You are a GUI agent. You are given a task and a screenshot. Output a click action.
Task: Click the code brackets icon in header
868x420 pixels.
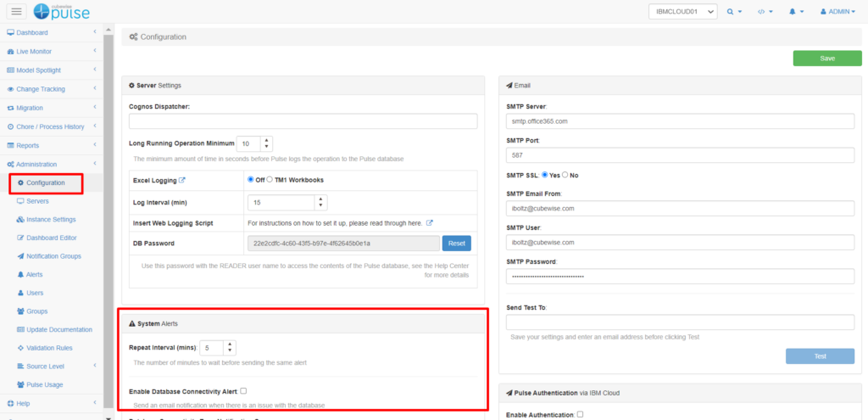point(765,12)
